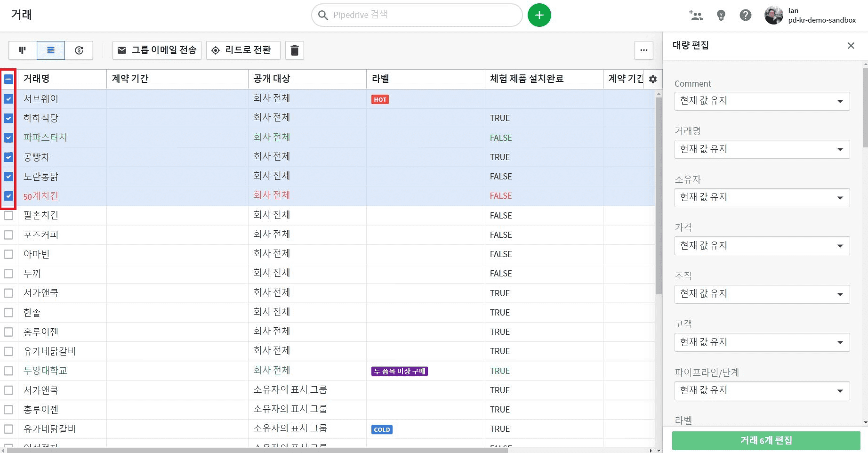Click the Pipedrive 검색 search field
This screenshot has width=868, height=453.
coord(417,15)
